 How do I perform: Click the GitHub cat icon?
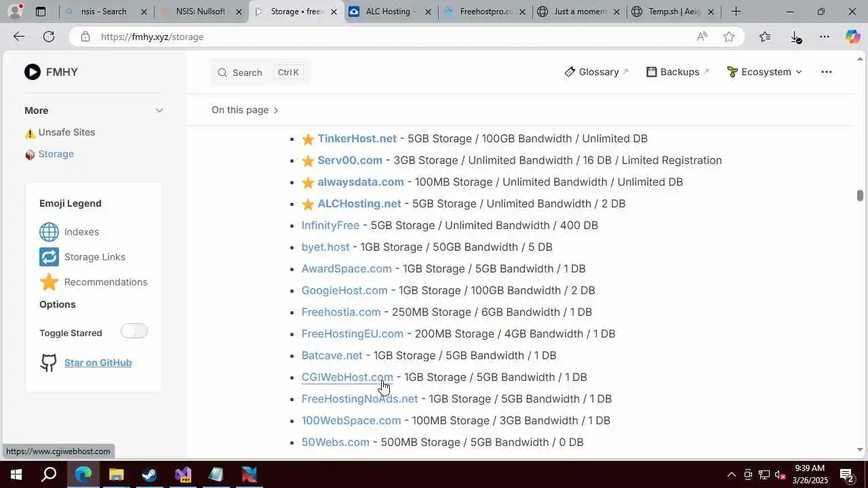point(49,363)
